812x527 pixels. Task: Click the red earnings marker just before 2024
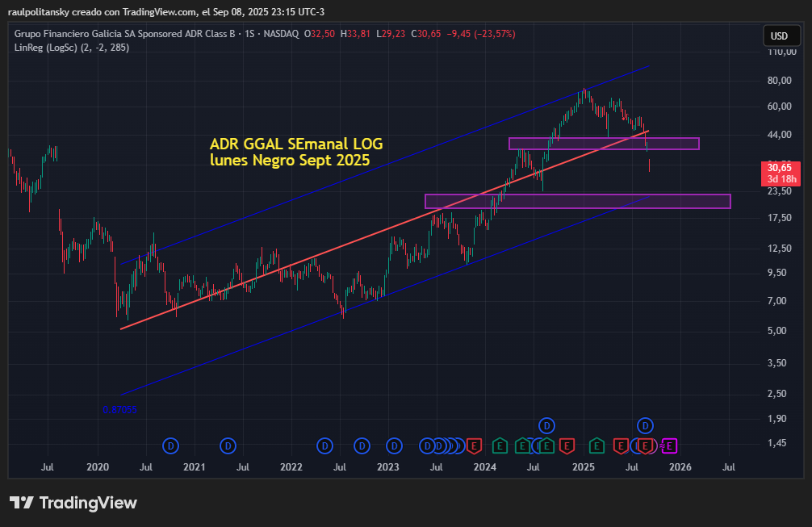click(473, 445)
